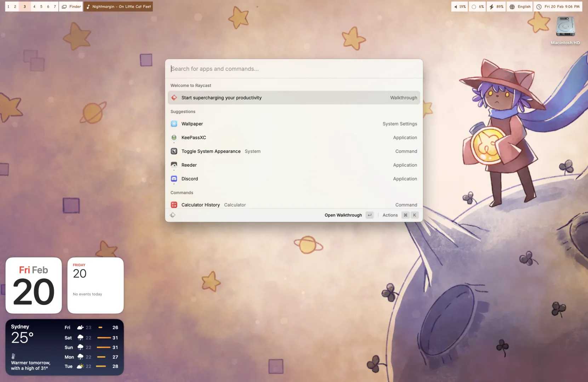Click the Calculator History icon
588x382 pixels.
(174, 205)
